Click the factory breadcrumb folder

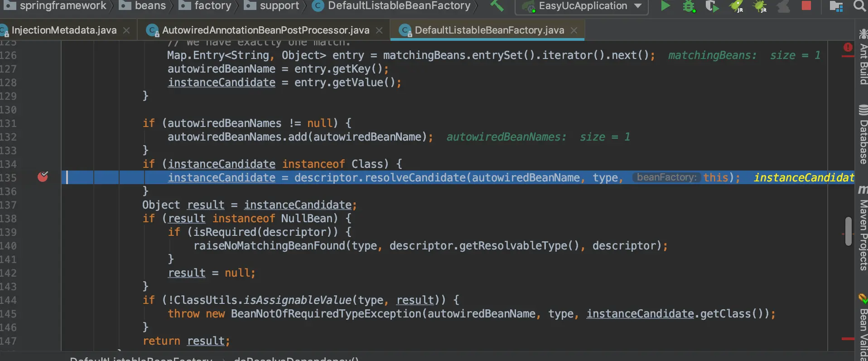pyautogui.click(x=205, y=6)
